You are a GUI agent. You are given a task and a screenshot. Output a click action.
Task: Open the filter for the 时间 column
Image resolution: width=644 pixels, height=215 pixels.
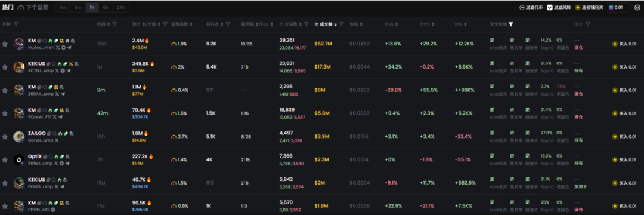pyautogui.click(x=114, y=24)
